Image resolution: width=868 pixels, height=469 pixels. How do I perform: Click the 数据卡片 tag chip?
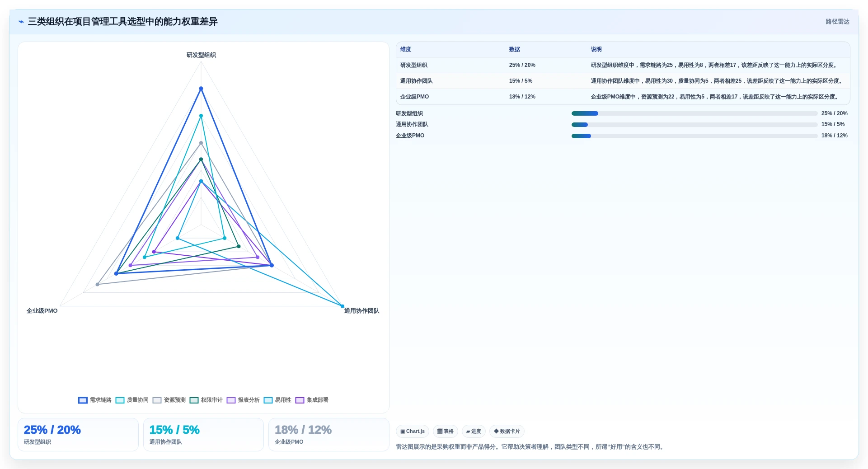click(x=507, y=431)
